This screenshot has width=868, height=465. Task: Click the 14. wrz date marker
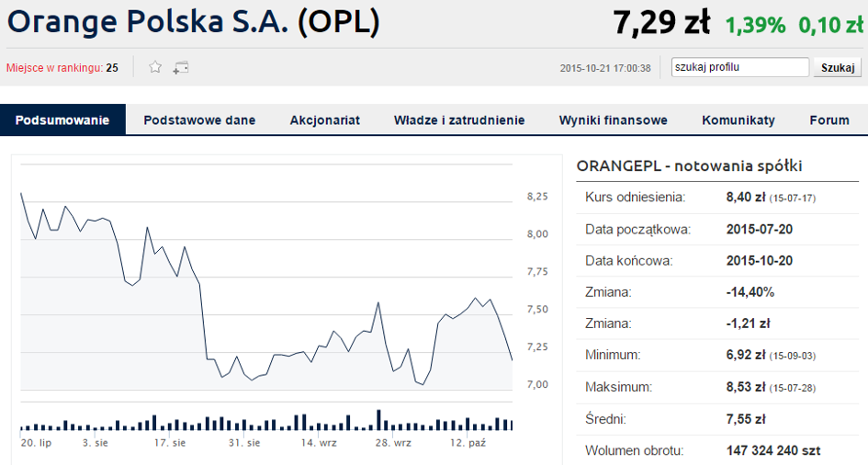[x=319, y=443]
